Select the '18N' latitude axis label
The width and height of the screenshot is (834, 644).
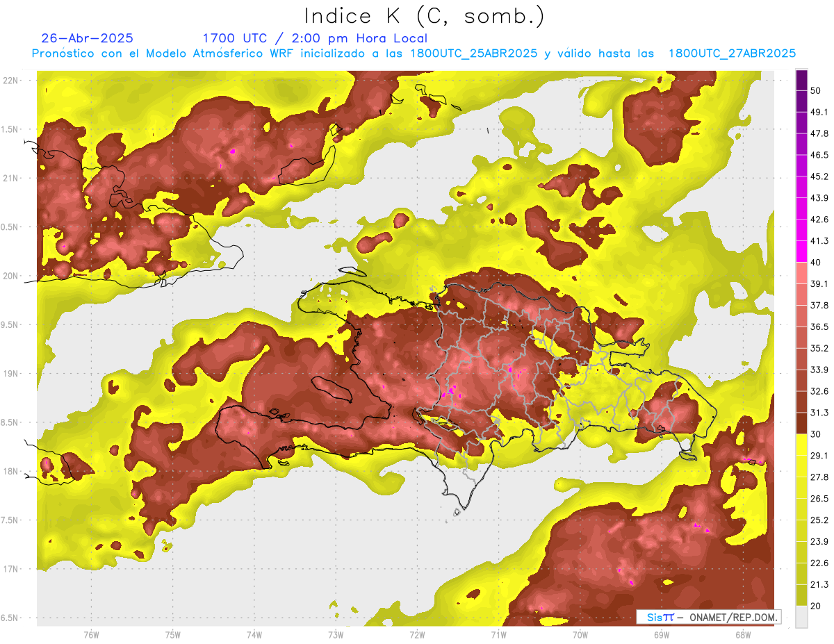point(11,472)
